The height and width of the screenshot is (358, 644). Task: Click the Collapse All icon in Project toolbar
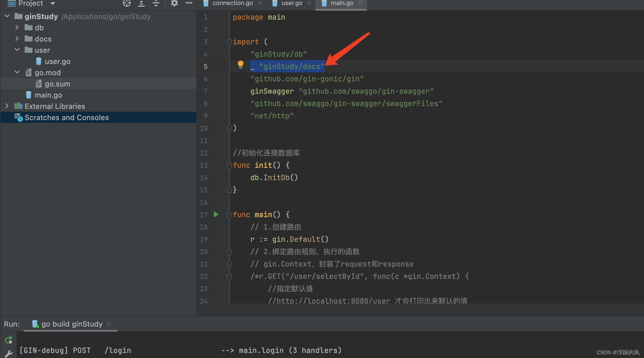pos(156,3)
